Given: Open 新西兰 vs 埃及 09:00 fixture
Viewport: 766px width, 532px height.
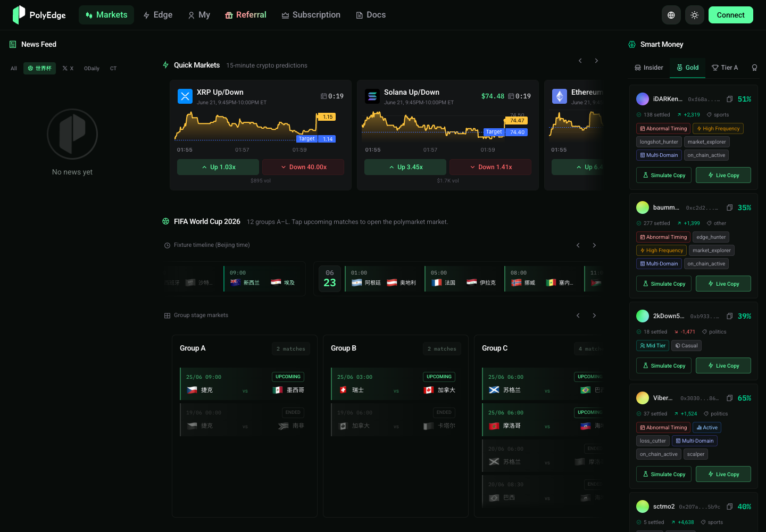Looking at the screenshot, I should coord(263,279).
